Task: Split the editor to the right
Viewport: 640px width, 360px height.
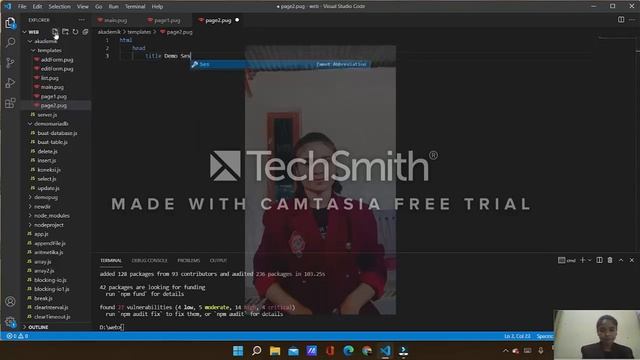Action: [x=621, y=20]
